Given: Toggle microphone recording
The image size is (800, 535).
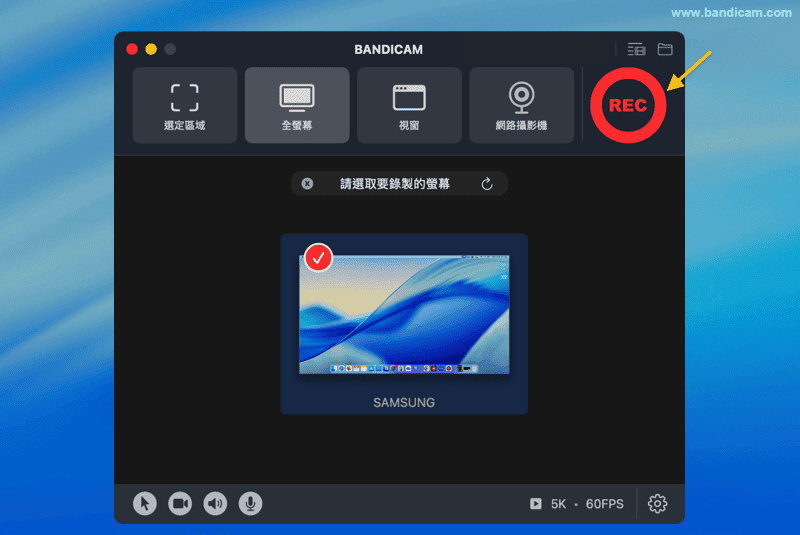Looking at the screenshot, I should point(250,504).
